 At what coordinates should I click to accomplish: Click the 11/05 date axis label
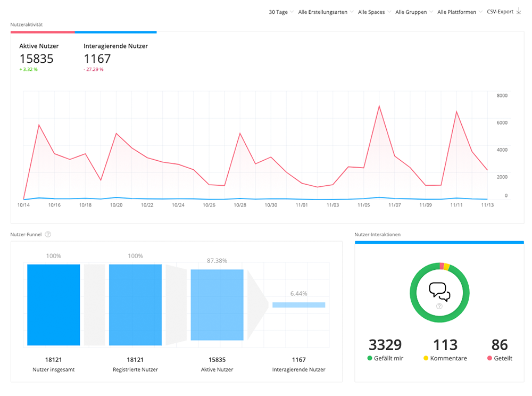point(364,205)
